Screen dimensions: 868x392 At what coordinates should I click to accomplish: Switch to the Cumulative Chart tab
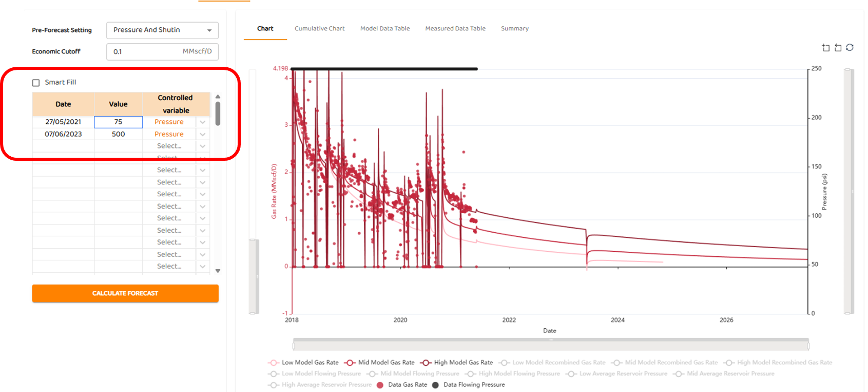pos(319,29)
